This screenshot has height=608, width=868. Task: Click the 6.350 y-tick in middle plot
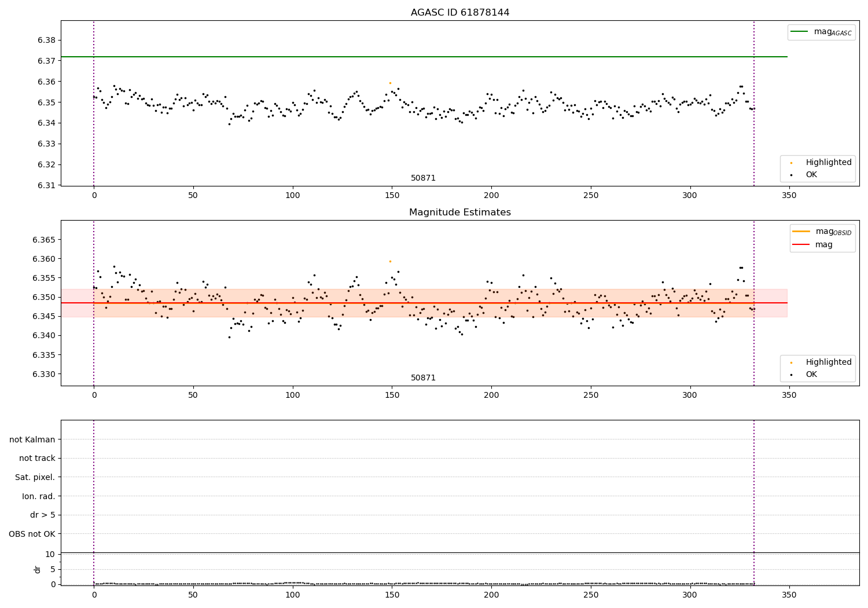click(x=44, y=297)
